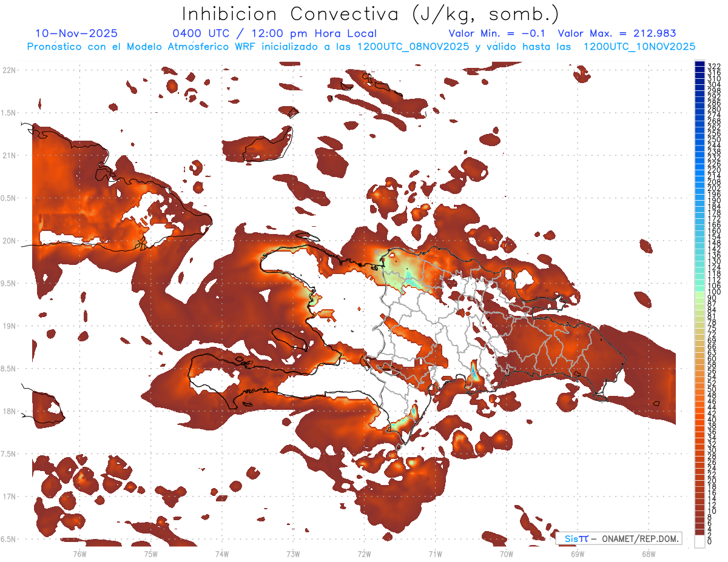This screenshot has width=728, height=562.
Task: Click the '21N' latitude label
Action: tap(8, 155)
